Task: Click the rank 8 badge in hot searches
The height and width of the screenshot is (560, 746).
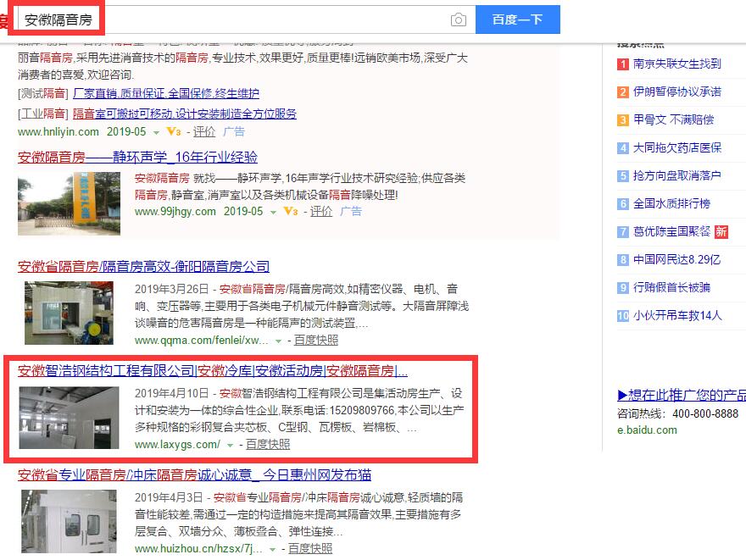Action: click(x=623, y=260)
